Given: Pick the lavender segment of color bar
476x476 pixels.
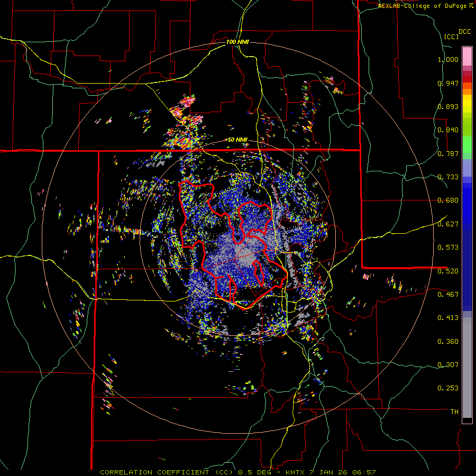Looking at the screenshot, I should click(x=467, y=168).
